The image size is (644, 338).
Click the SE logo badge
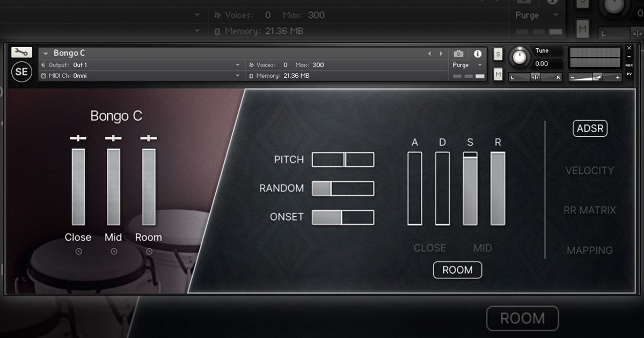point(21,71)
